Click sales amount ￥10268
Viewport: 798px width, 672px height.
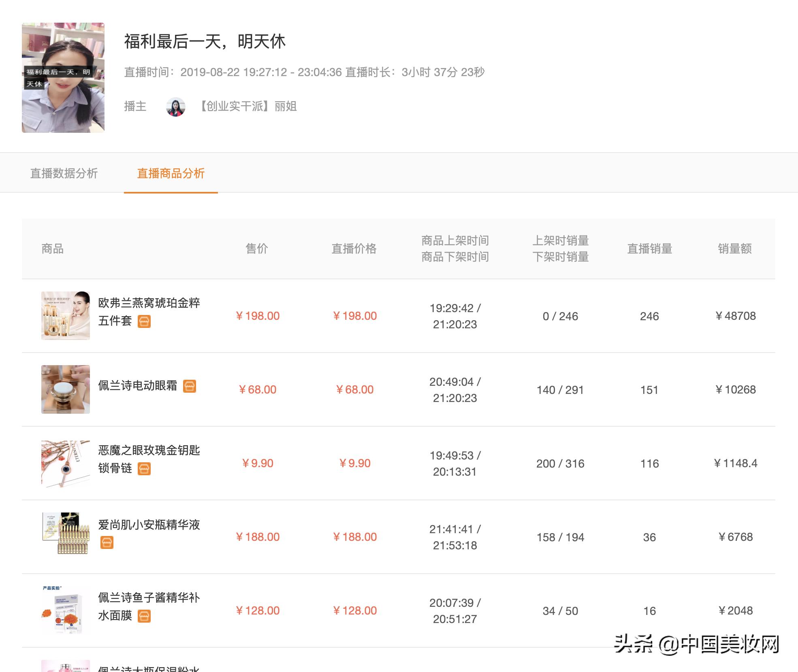[x=735, y=389]
